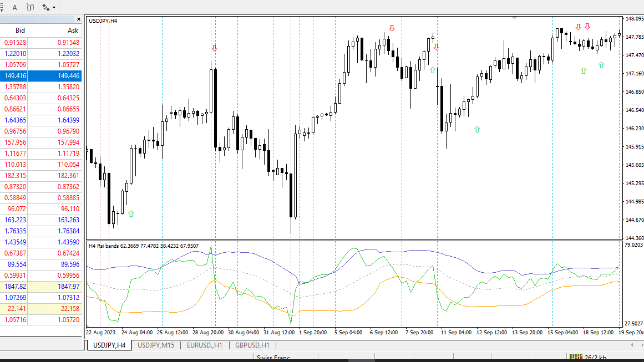644x362 pixels.
Task: Open the Arrows tool dropdown arrow
Action: [54, 7]
